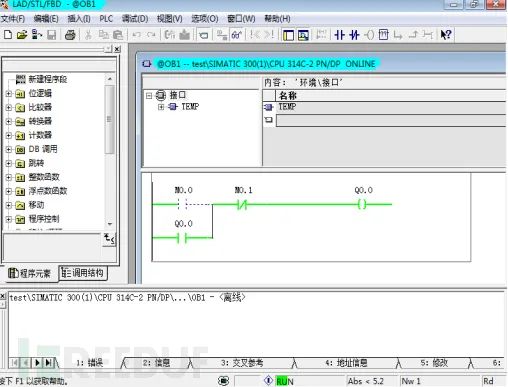Open the PLC menu
The width and height of the screenshot is (508, 387).
tap(106, 19)
